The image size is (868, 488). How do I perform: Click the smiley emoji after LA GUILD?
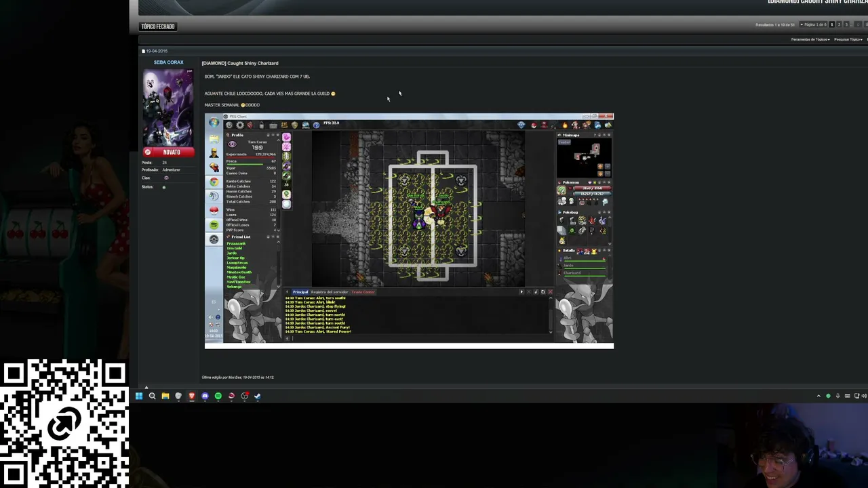(x=333, y=94)
